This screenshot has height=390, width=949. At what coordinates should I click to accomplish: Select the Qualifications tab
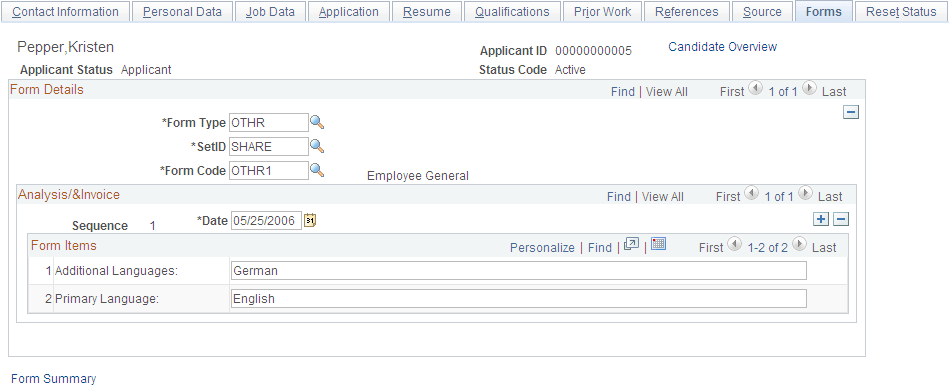point(512,12)
